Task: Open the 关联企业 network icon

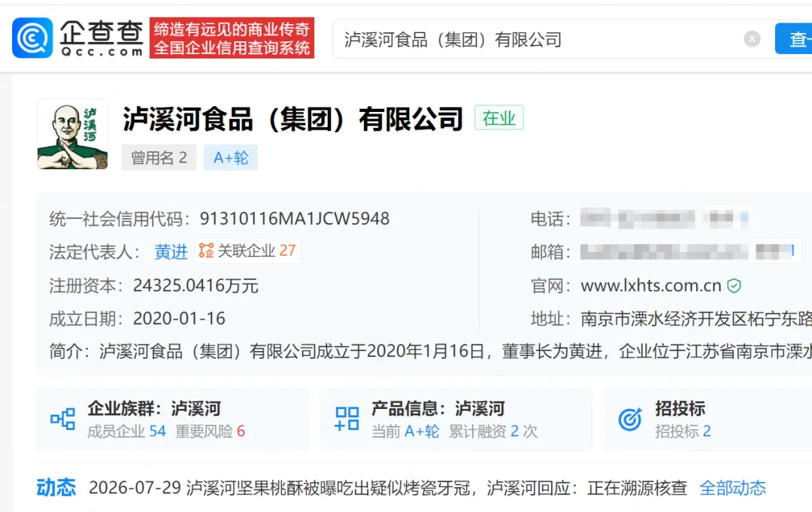Action: pos(206,250)
